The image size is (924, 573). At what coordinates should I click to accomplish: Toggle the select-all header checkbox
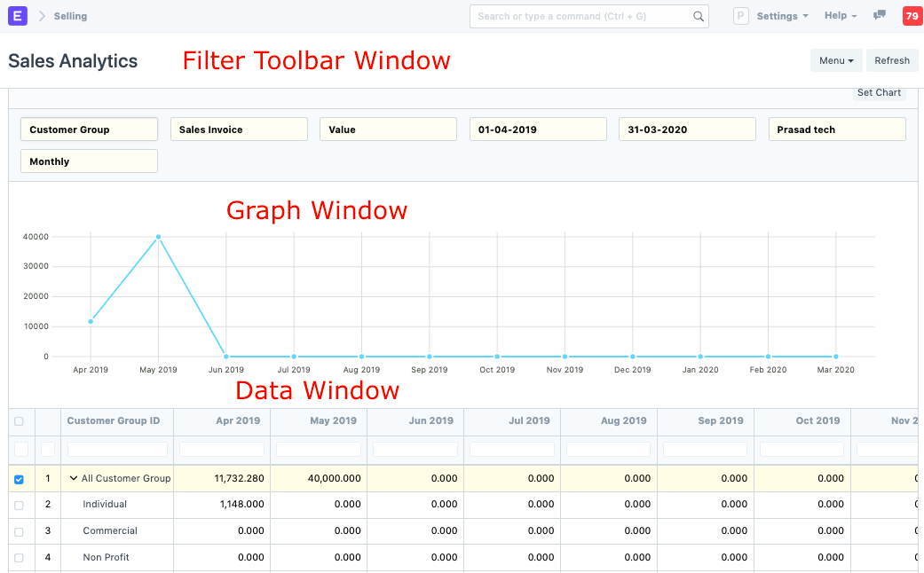[20, 421]
